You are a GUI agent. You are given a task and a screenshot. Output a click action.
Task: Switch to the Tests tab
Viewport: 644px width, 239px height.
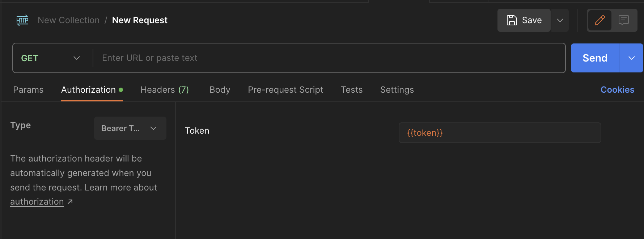(x=351, y=89)
